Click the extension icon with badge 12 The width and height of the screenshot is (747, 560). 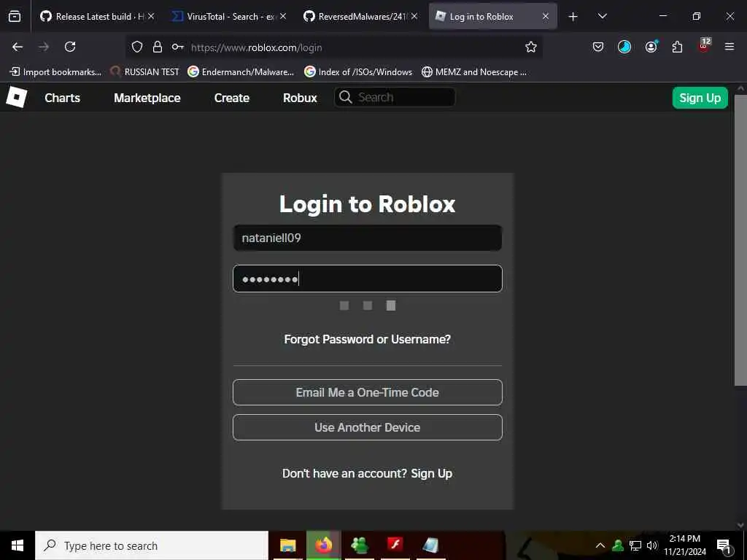pyautogui.click(x=704, y=46)
